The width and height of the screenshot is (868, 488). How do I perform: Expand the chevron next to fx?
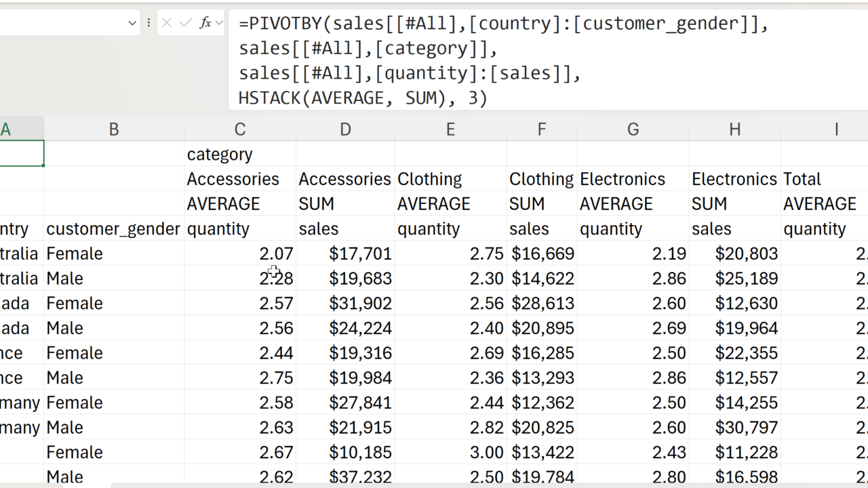(219, 23)
